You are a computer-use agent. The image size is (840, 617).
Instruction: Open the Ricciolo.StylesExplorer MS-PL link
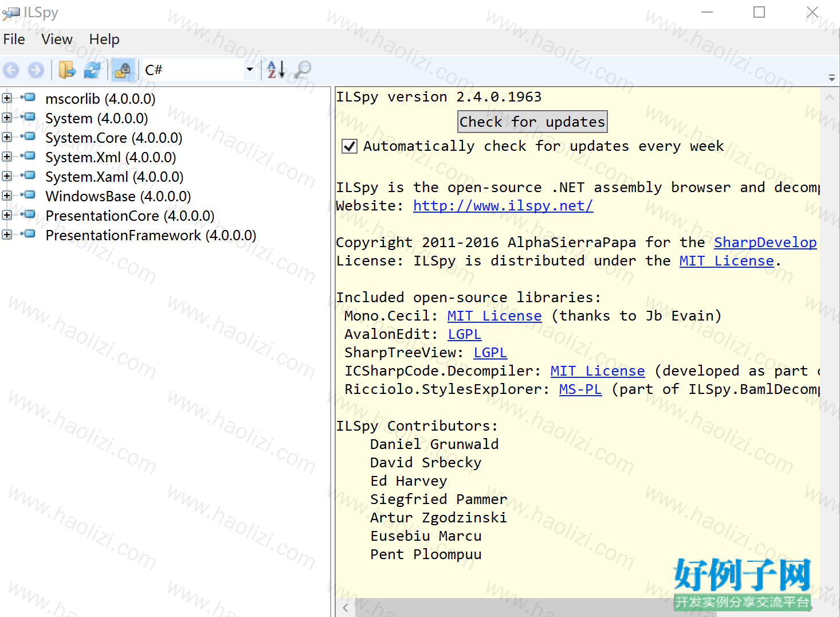580,389
